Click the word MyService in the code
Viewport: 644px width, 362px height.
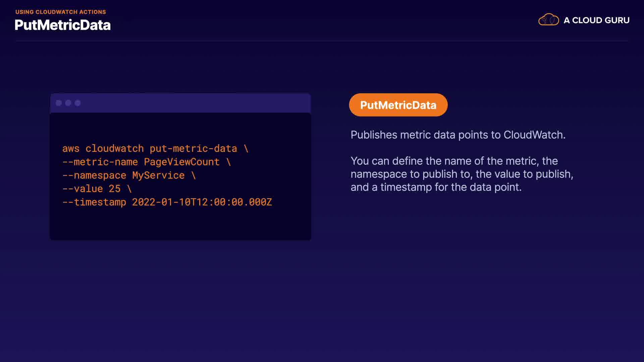158,175
